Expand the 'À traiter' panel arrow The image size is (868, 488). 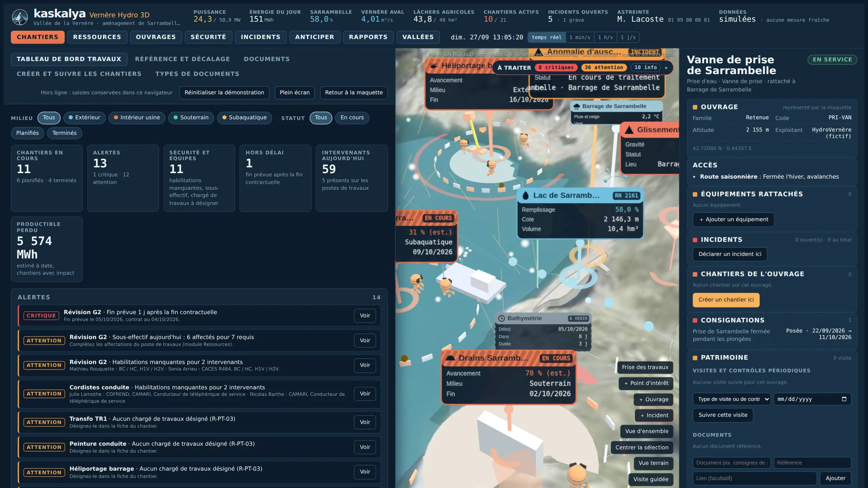[666, 68]
